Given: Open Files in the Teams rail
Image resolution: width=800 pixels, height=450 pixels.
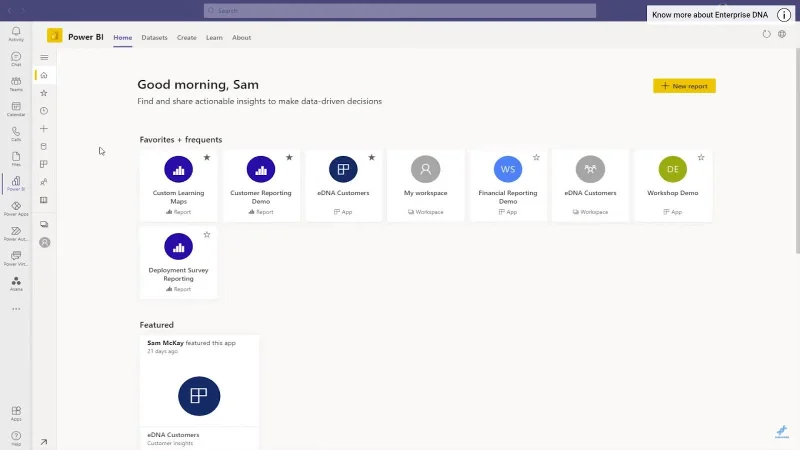Looking at the screenshot, I should (16, 159).
